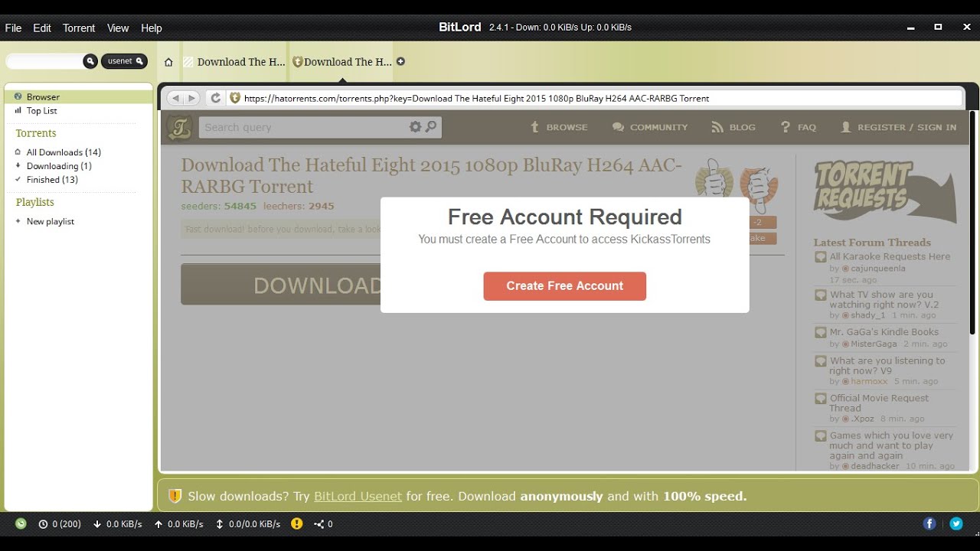Create a New playlist
This screenshot has width=980, height=551.
point(50,221)
